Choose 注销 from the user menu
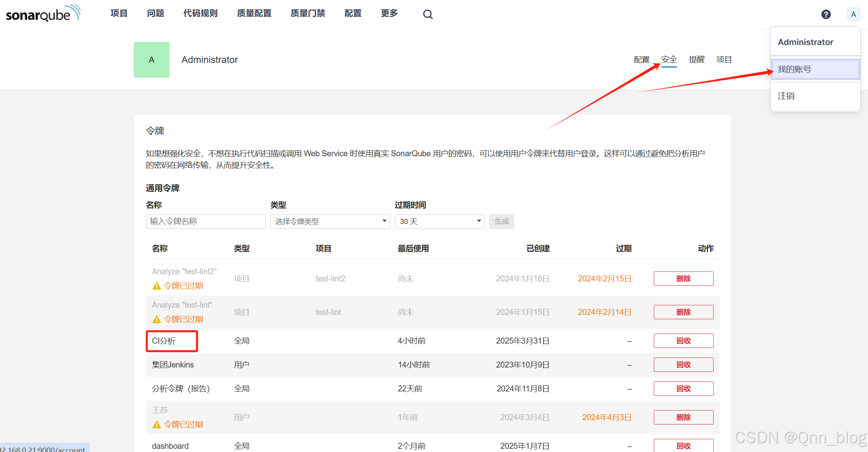 tap(786, 96)
